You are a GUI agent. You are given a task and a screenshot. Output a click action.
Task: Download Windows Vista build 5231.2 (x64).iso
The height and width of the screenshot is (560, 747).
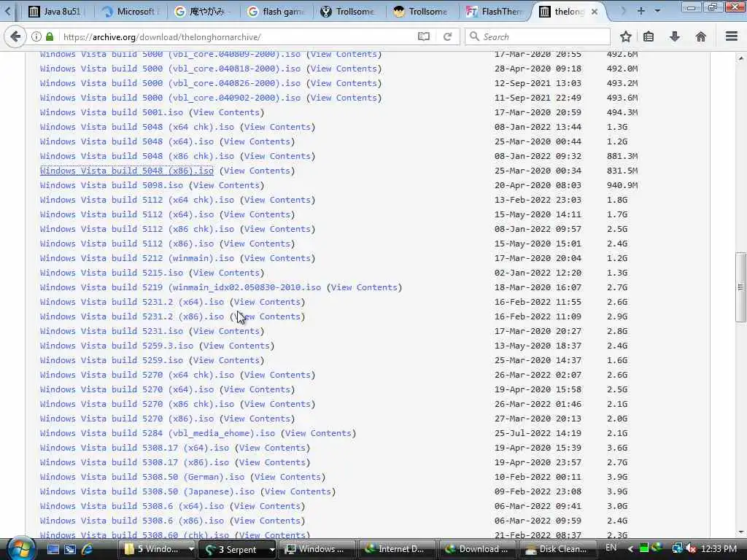132,302
